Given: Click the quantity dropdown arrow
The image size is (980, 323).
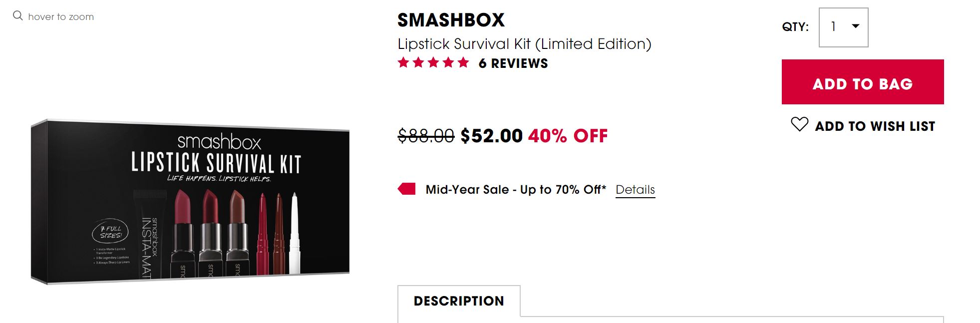Looking at the screenshot, I should 855,26.
